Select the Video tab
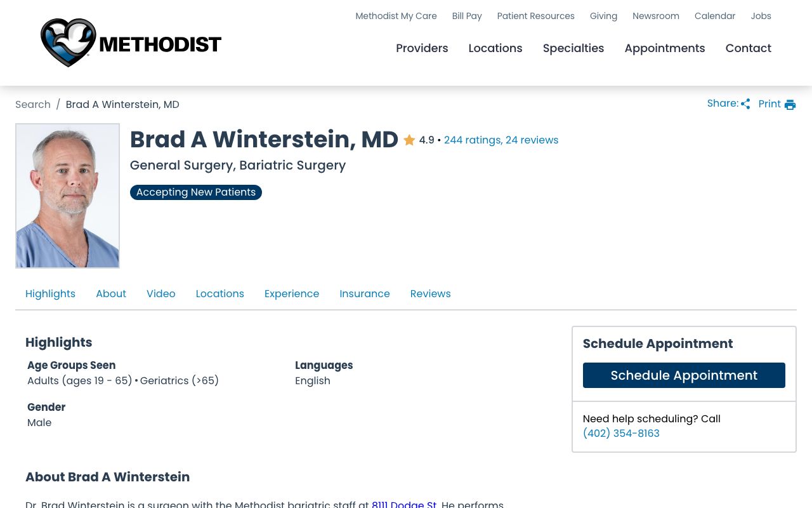This screenshot has width=812, height=508. tap(160, 293)
